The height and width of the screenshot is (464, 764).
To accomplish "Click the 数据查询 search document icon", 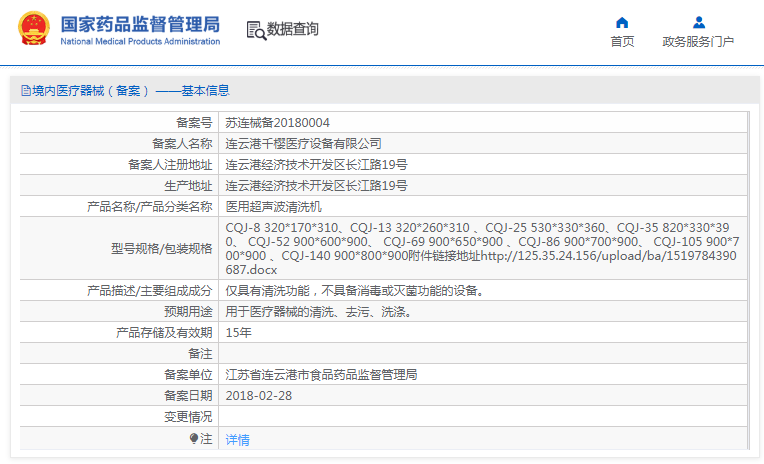I will point(256,30).
